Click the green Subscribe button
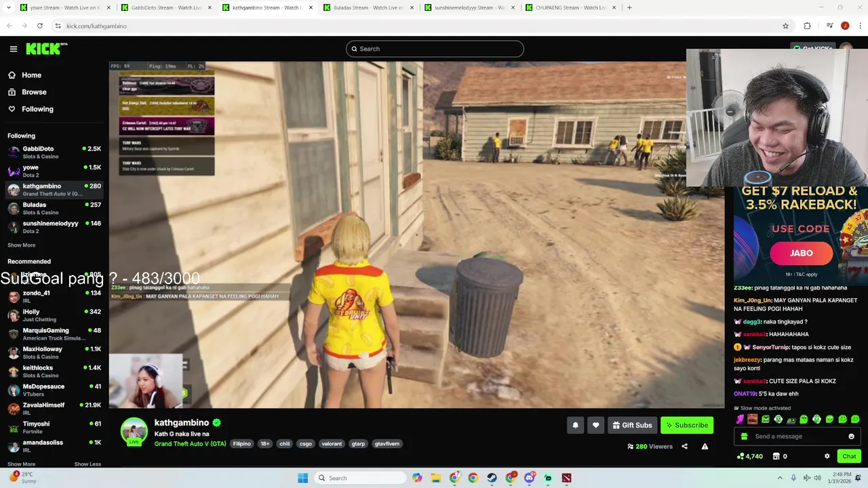868x488 pixels. [x=687, y=425]
